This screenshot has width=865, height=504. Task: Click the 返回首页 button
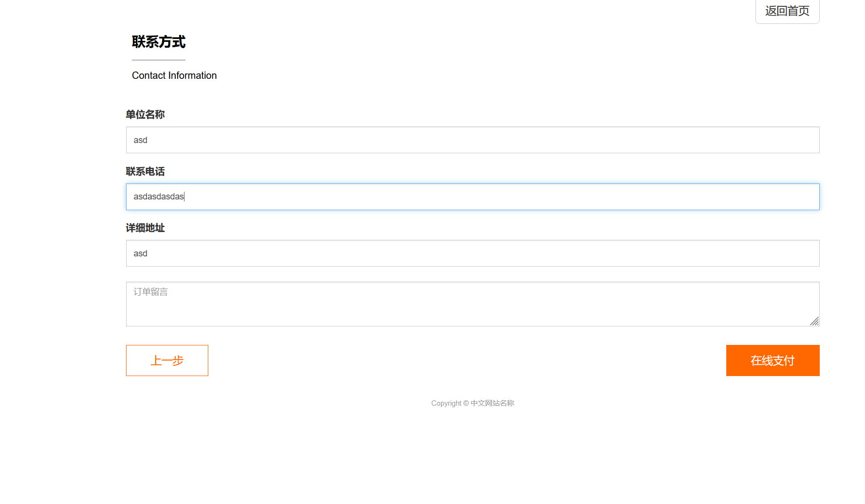[x=787, y=11]
